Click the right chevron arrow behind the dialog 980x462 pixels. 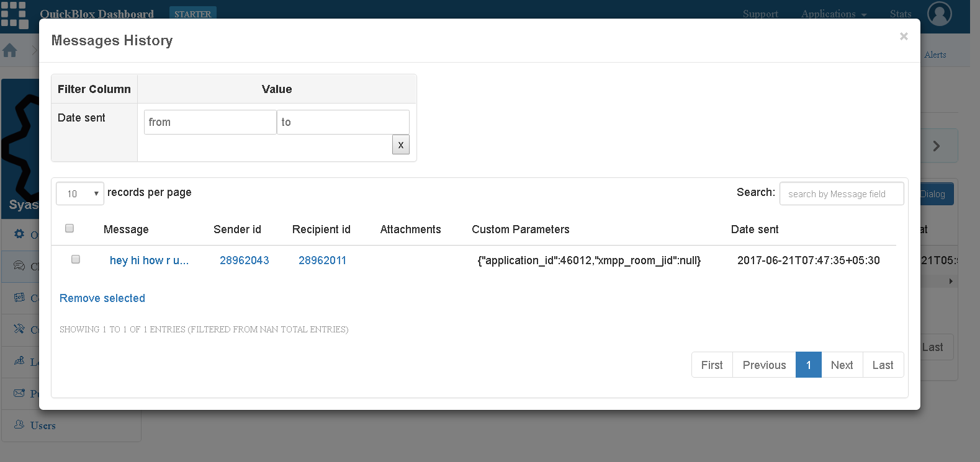(937, 146)
